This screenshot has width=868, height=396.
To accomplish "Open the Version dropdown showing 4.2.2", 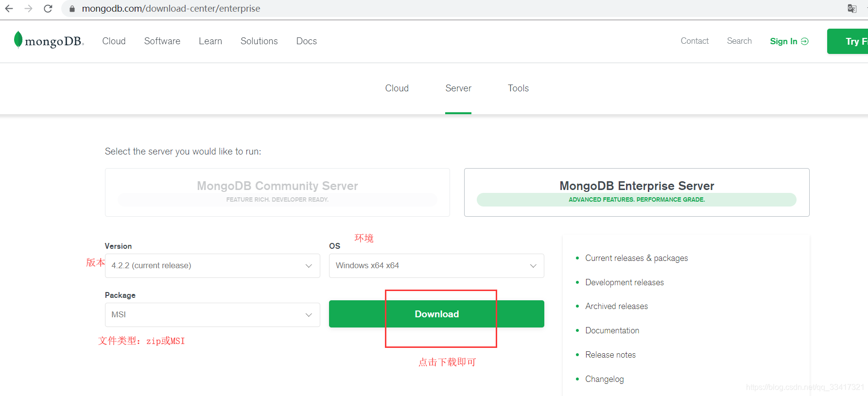I will click(212, 266).
